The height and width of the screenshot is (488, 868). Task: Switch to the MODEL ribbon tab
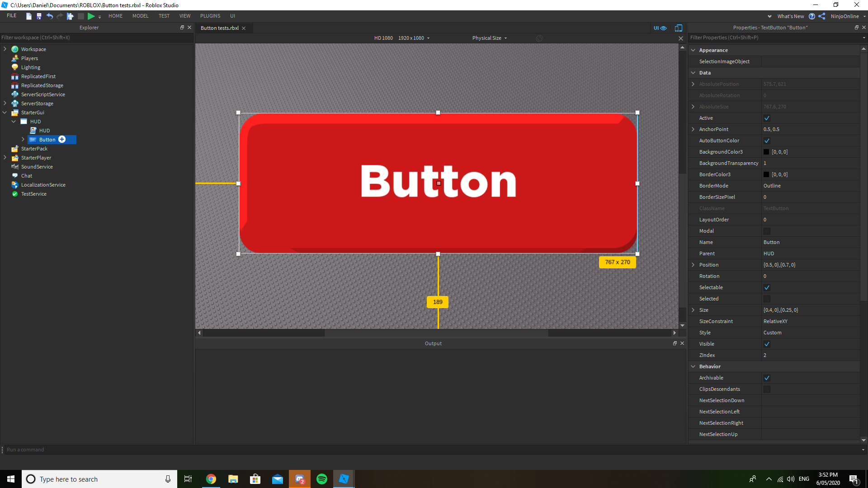click(140, 16)
